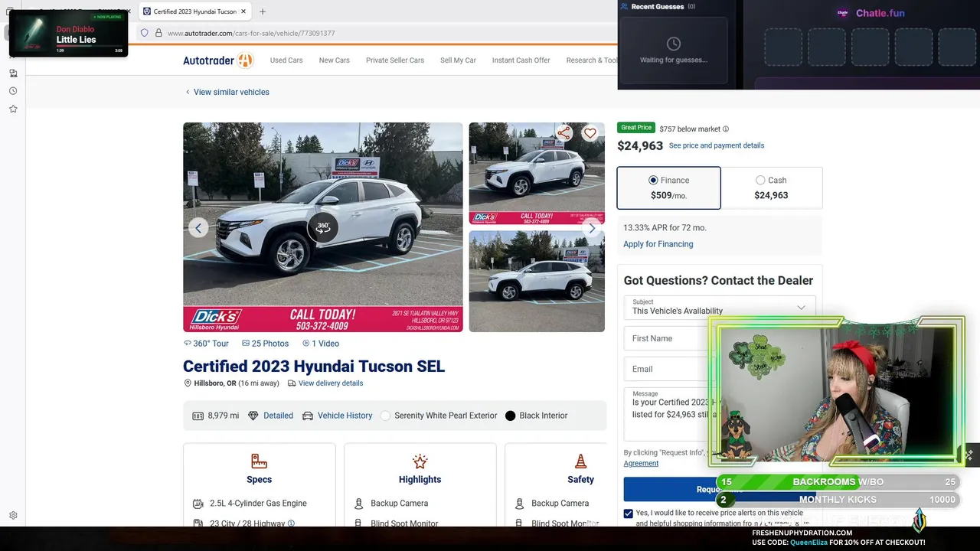Click the browser address bar URL

coord(251,33)
